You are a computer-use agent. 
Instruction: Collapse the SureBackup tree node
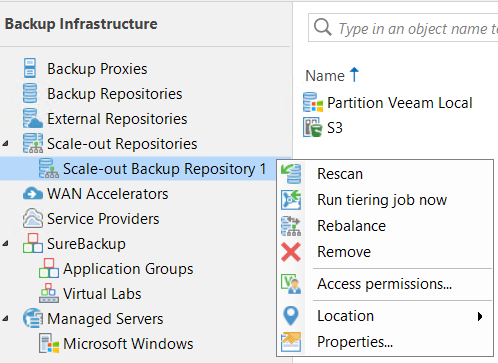5,244
